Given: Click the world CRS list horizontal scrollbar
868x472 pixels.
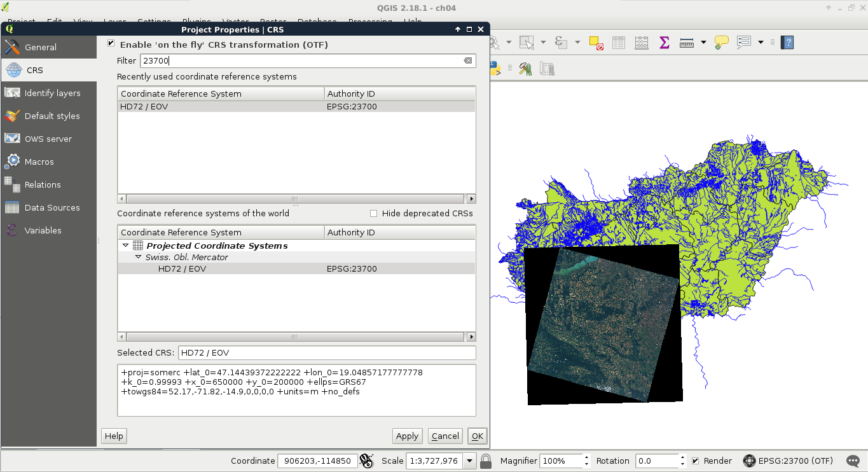Looking at the screenshot, I should pos(296,337).
